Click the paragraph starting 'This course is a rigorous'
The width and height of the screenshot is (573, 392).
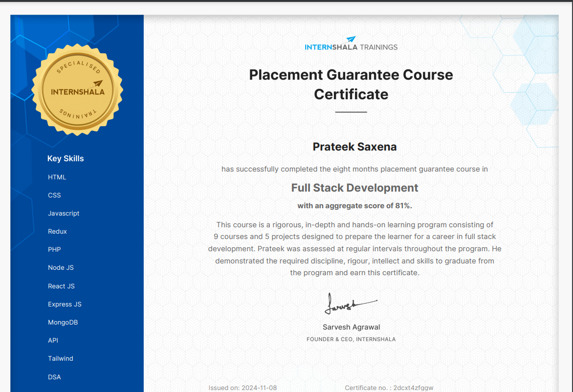click(x=354, y=249)
